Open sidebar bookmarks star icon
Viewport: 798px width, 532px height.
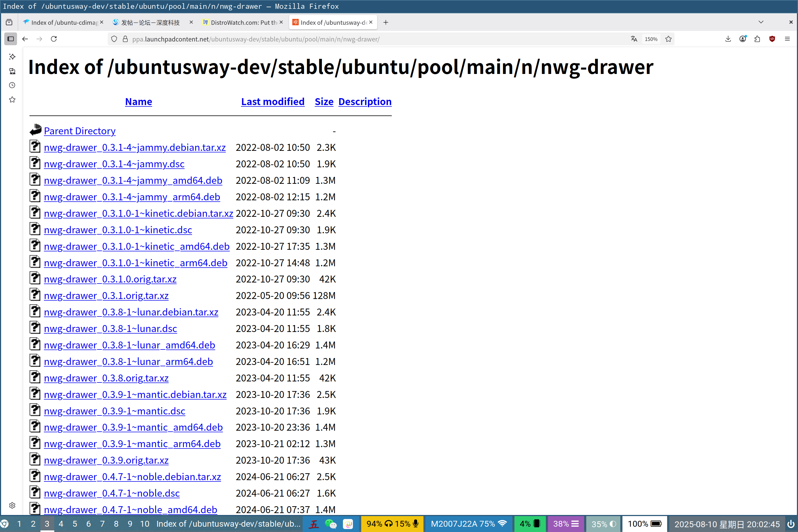(12, 99)
